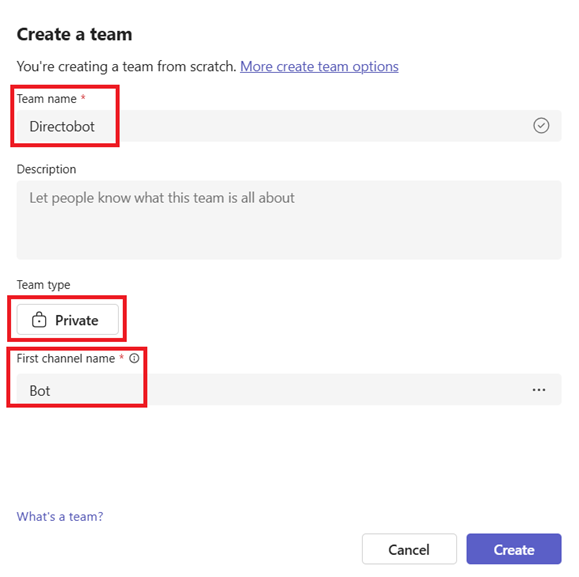Click the Create button
Viewport: 579px width, 577px height.
click(x=514, y=549)
